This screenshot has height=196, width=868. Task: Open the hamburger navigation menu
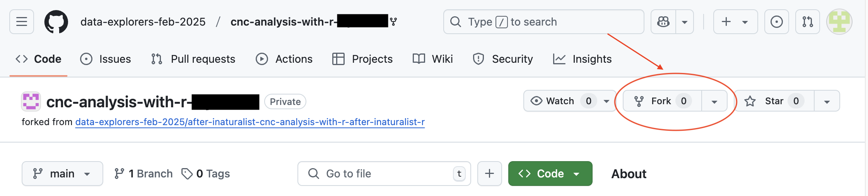click(x=22, y=22)
